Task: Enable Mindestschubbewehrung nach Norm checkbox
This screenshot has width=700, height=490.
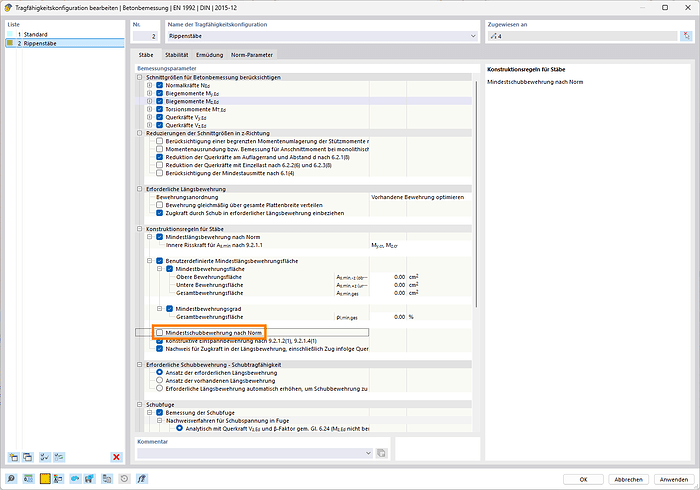Action: (159, 332)
